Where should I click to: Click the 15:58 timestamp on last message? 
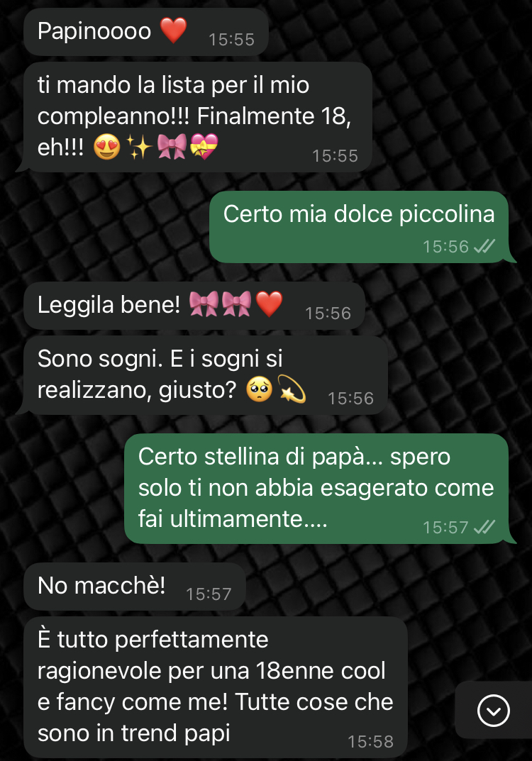coord(370,742)
